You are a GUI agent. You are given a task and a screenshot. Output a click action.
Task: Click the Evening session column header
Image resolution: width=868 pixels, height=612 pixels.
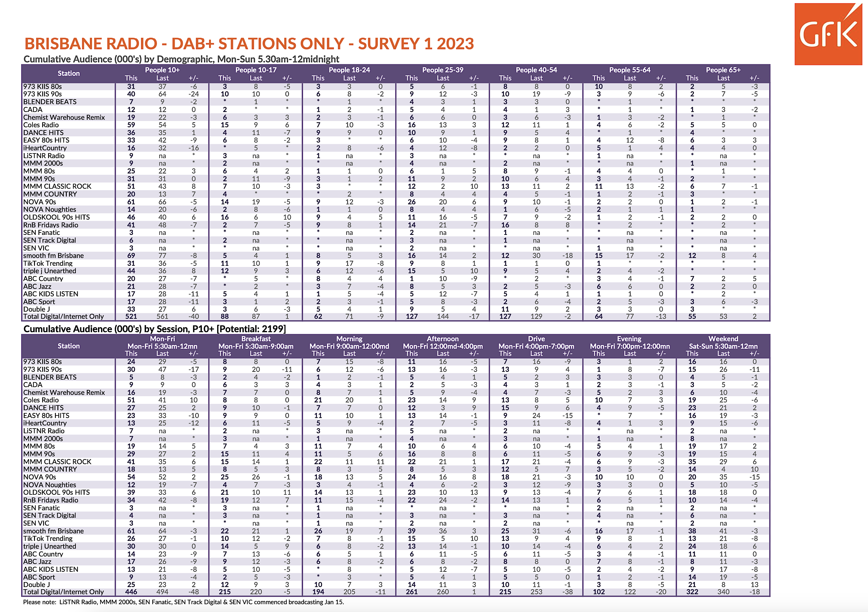(629, 339)
